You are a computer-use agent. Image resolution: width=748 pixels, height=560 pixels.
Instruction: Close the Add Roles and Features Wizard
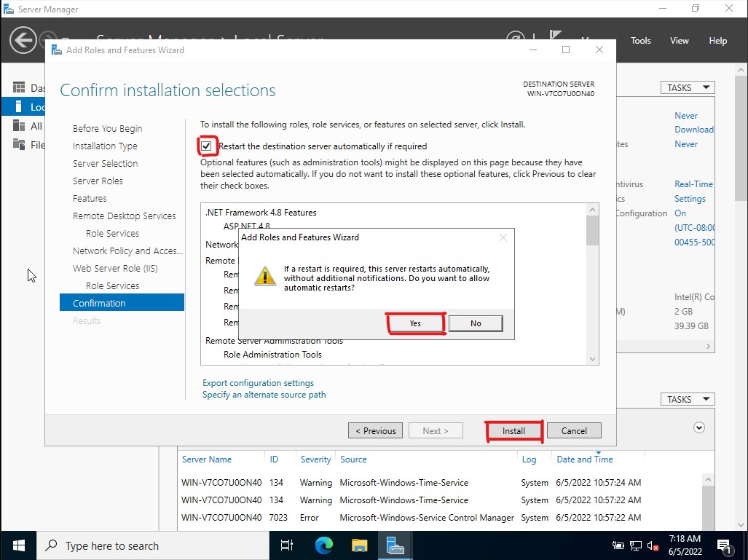click(599, 50)
